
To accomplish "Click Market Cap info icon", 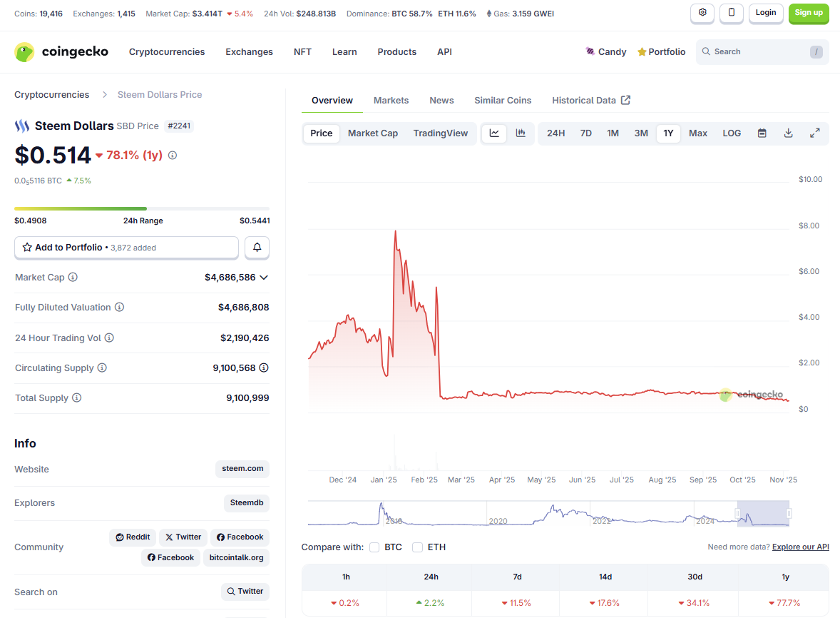I will [73, 278].
